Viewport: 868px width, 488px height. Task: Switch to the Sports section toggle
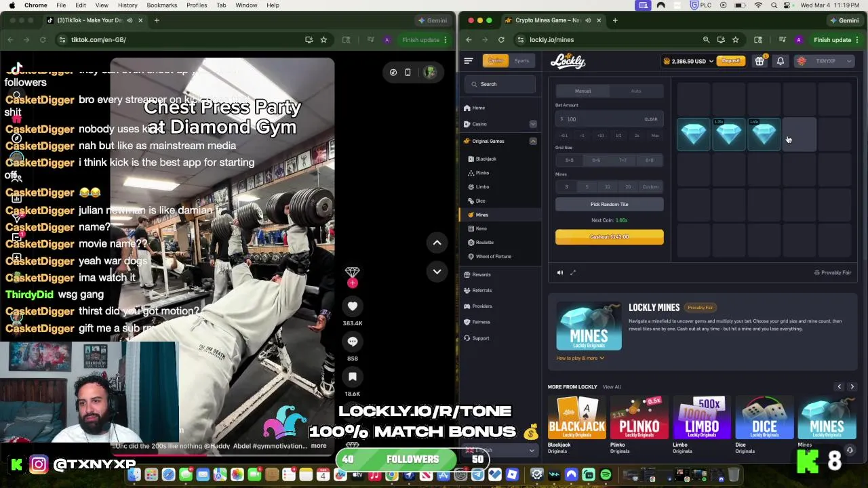coord(521,61)
